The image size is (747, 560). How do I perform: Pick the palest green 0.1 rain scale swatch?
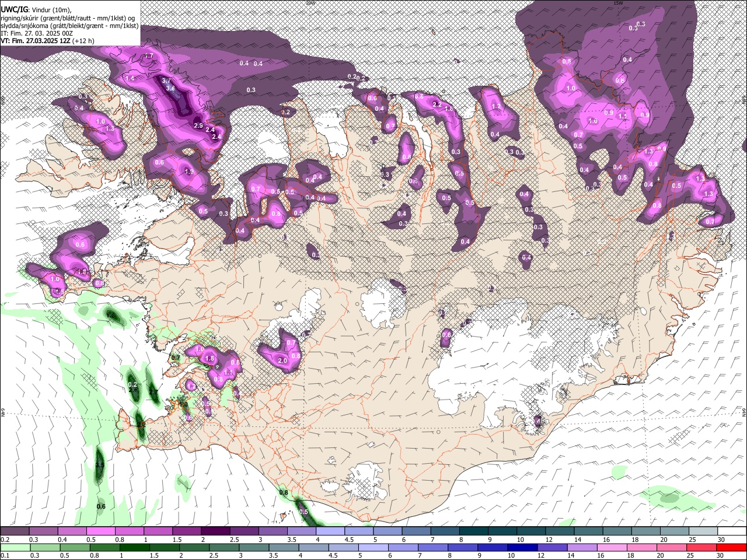tap(15, 547)
